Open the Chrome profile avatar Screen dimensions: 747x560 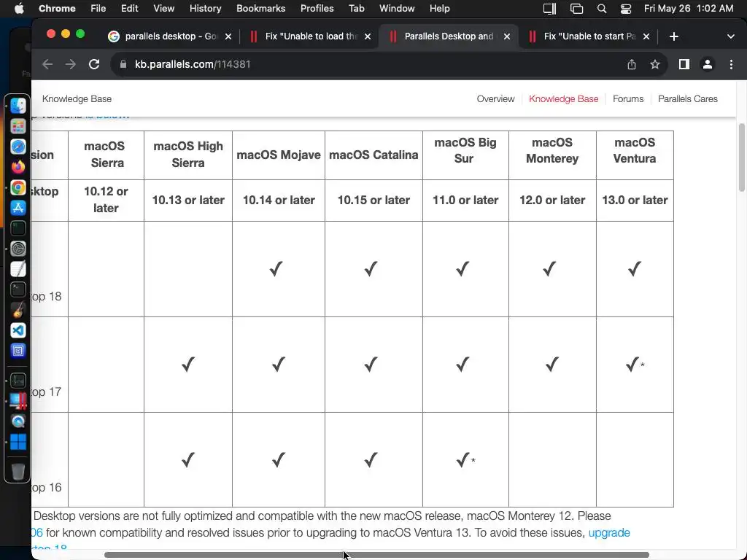[x=708, y=64]
